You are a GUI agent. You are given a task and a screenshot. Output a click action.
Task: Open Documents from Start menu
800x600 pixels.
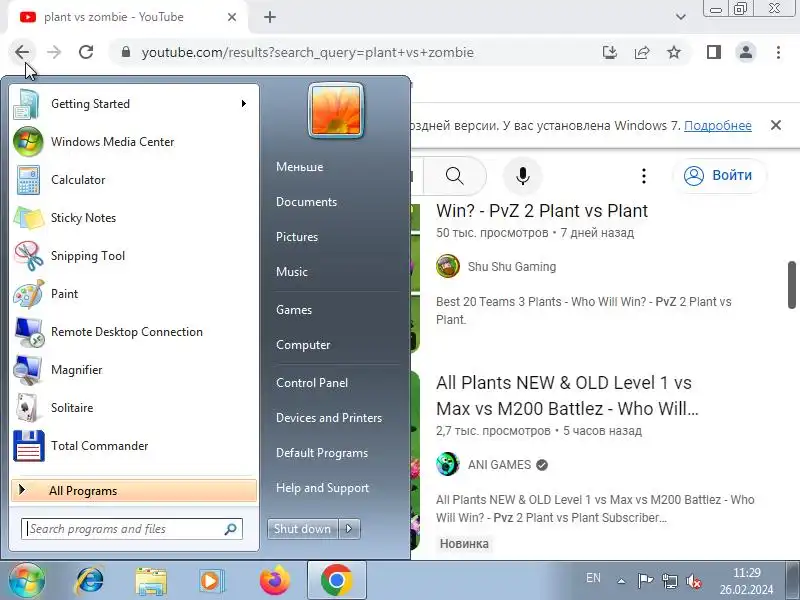pos(306,202)
